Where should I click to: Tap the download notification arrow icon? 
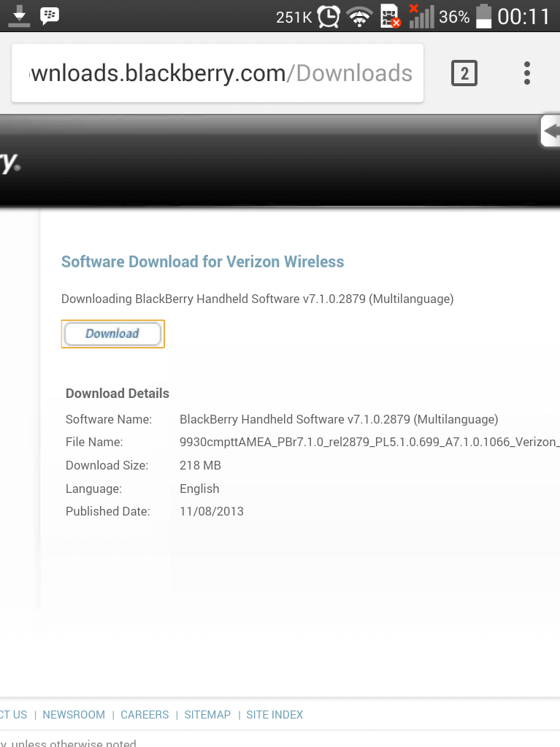[x=19, y=16]
